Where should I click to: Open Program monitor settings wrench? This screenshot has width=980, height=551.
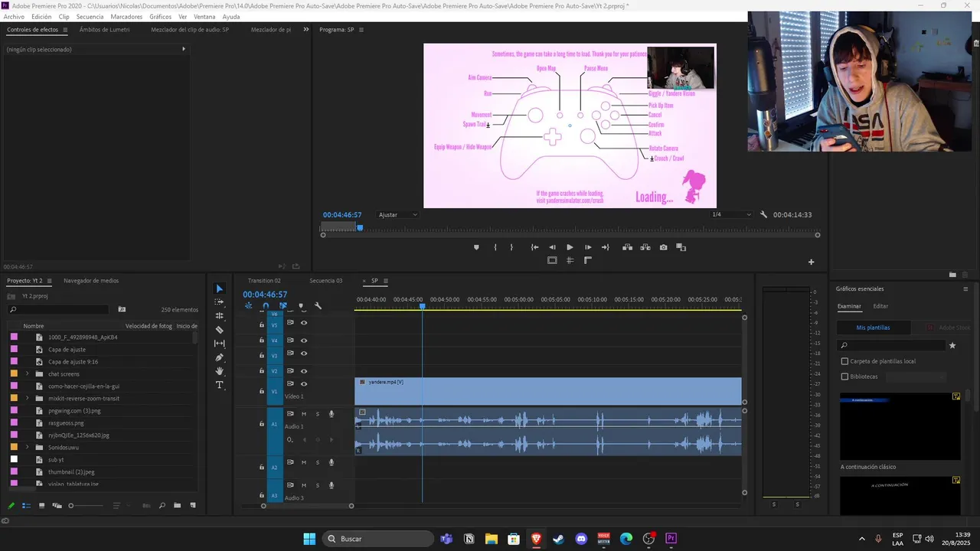pyautogui.click(x=763, y=215)
